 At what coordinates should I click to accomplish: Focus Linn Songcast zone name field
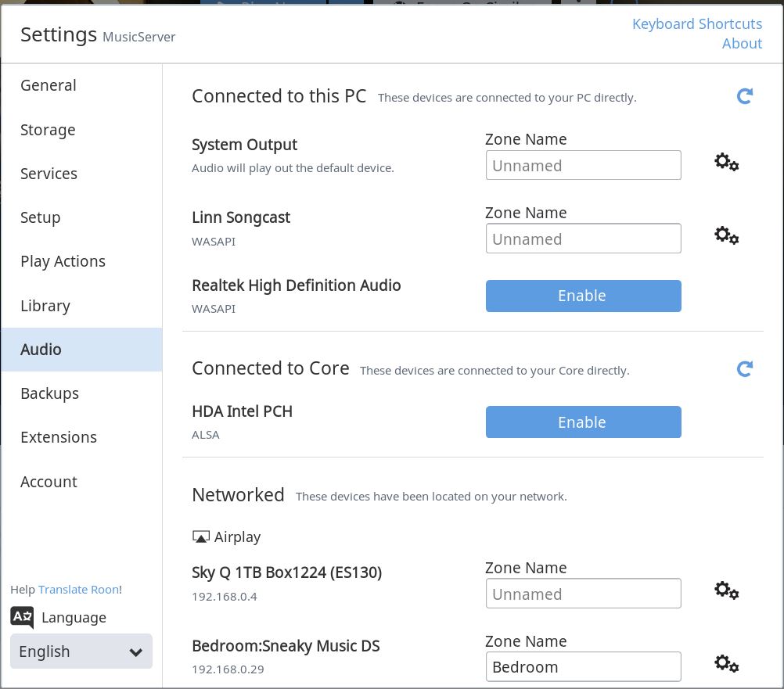(583, 239)
